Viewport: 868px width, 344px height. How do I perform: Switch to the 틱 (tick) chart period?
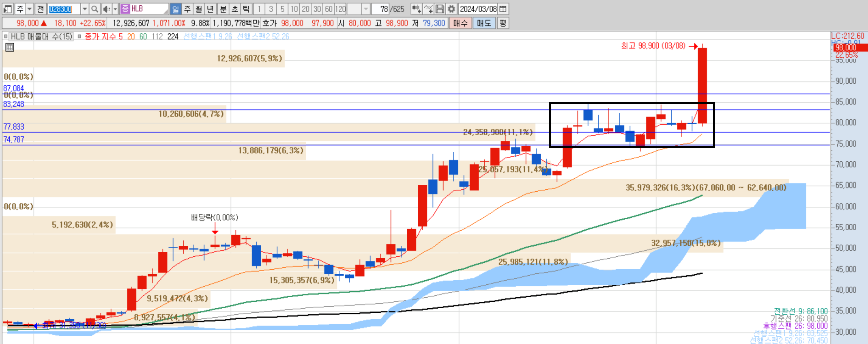click(246, 9)
